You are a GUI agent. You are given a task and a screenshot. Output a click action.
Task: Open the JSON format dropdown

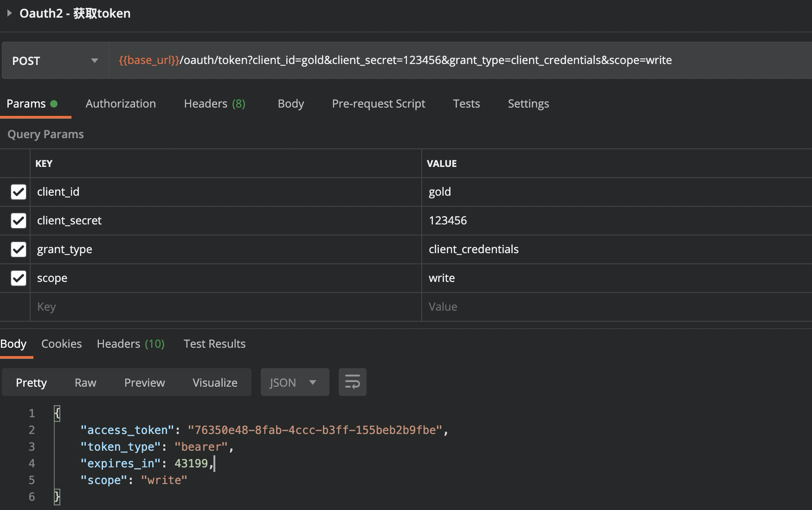pos(294,382)
